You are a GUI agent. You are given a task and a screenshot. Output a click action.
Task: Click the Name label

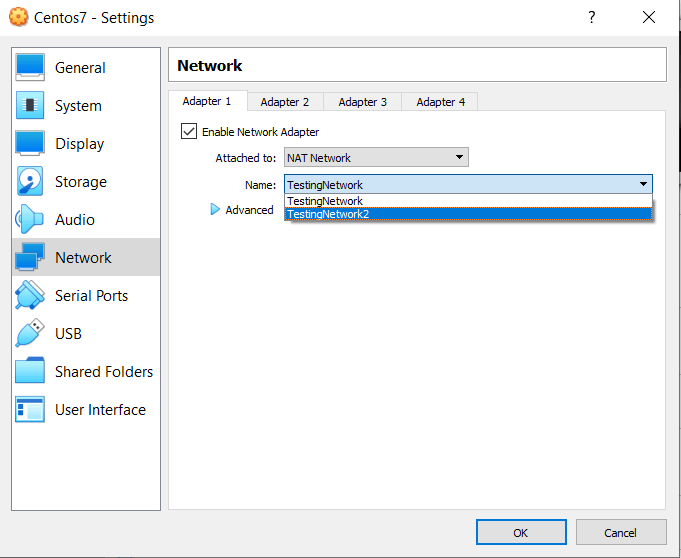[261, 185]
